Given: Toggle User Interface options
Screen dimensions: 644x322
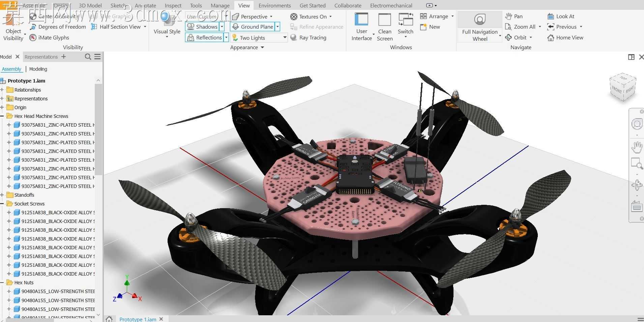Looking at the screenshot, I should click(x=361, y=27).
